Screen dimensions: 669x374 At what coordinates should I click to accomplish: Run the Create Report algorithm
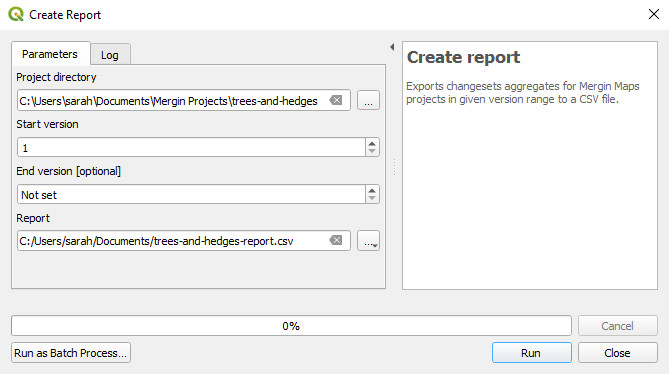[531, 353]
